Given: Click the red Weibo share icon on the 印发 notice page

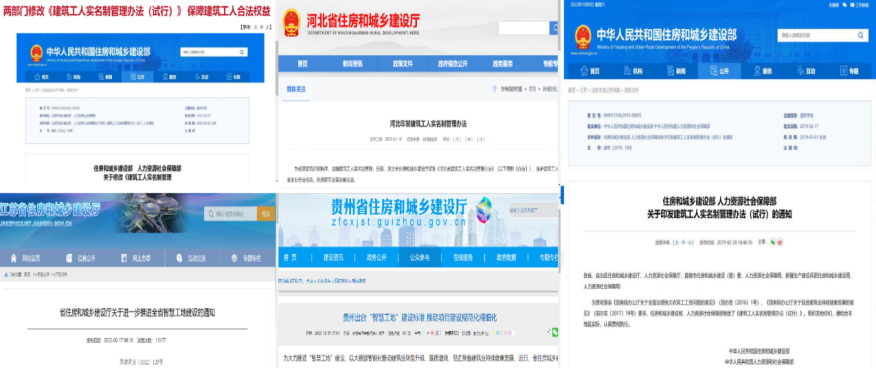Looking at the screenshot, I should 780,242.
